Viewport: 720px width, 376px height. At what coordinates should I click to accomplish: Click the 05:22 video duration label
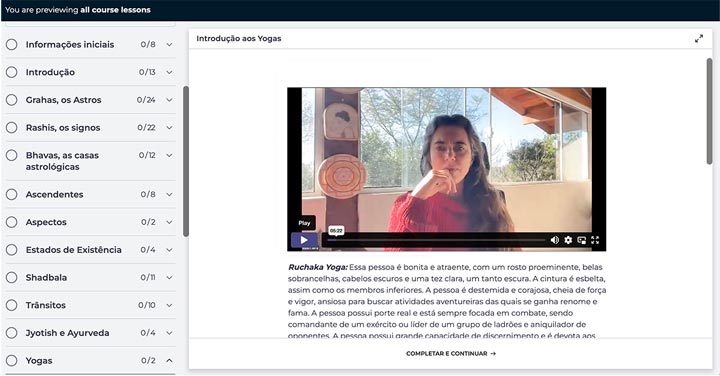[x=336, y=230]
